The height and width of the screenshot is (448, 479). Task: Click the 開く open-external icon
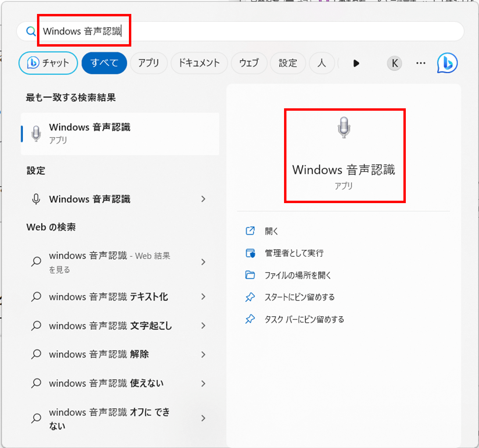[250, 231]
